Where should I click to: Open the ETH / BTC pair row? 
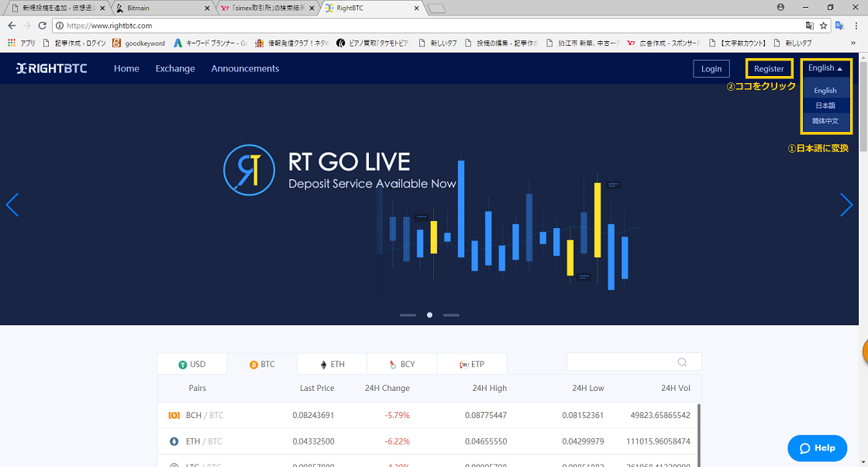[x=427, y=441]
